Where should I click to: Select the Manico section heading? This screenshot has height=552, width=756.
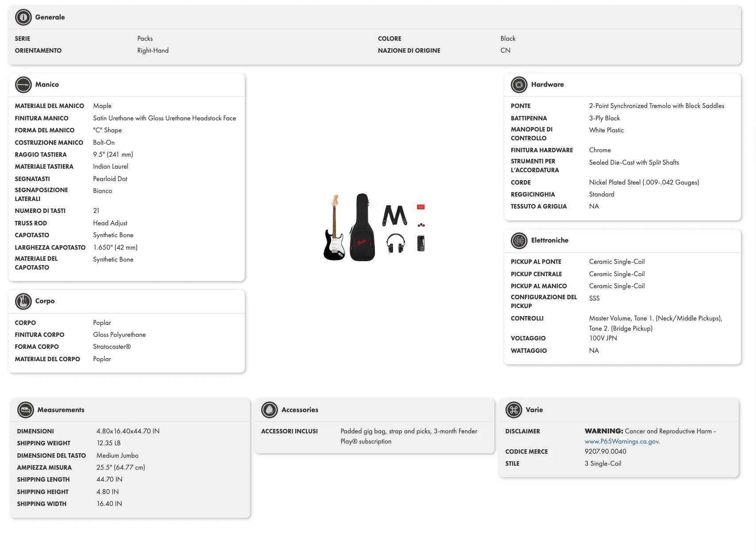(47, 85)
